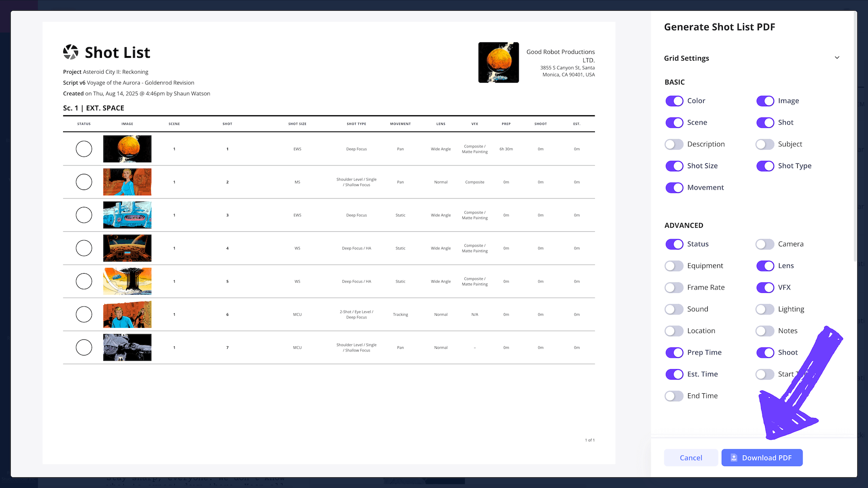Screen dimensions: 868x488
Task: Click the '2-Shot / Eye Level / Deep Focus' cell
Action: tap(357, 315)
